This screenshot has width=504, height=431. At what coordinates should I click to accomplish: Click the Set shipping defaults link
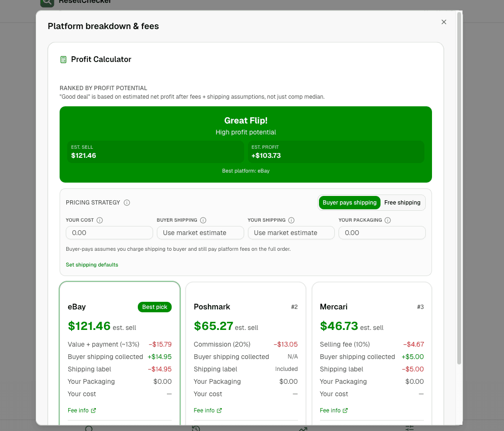92,265
